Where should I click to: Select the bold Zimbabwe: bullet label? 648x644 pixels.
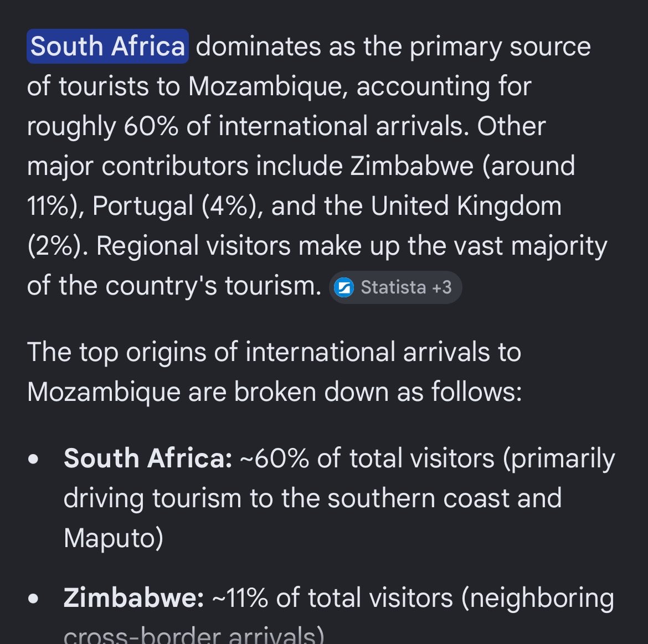133,597
